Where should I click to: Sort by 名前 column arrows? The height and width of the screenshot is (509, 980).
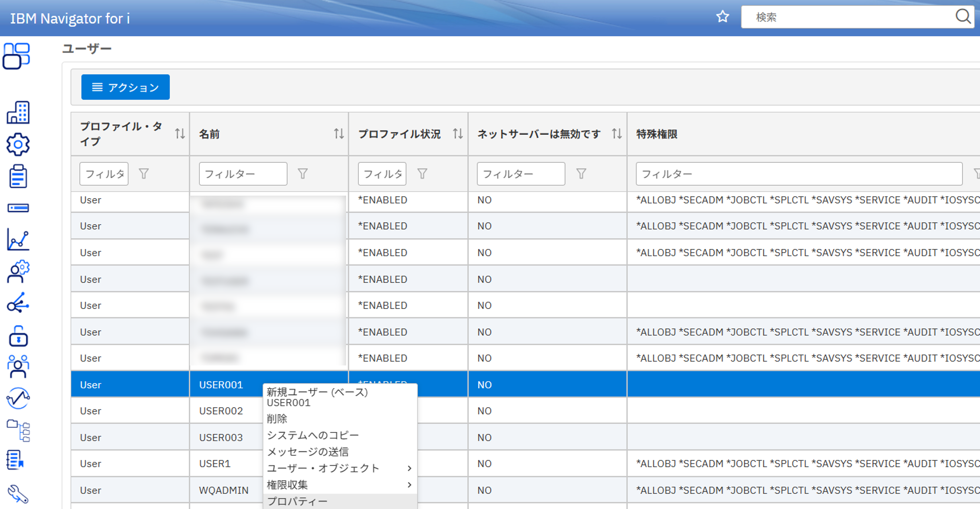(339, 134)
